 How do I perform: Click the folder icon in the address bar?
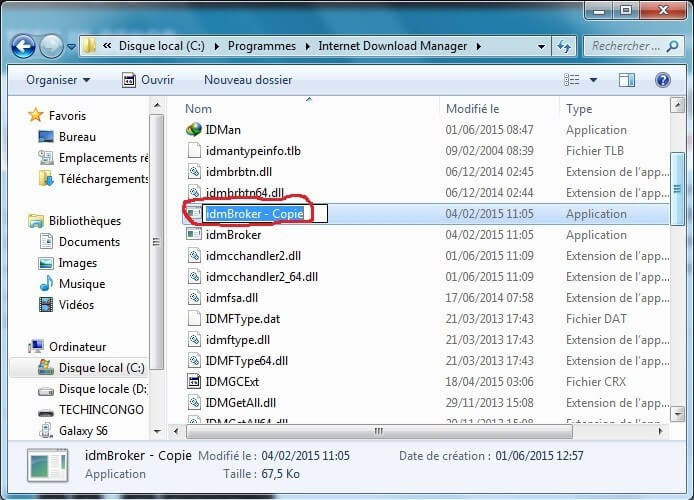[90, 46]
